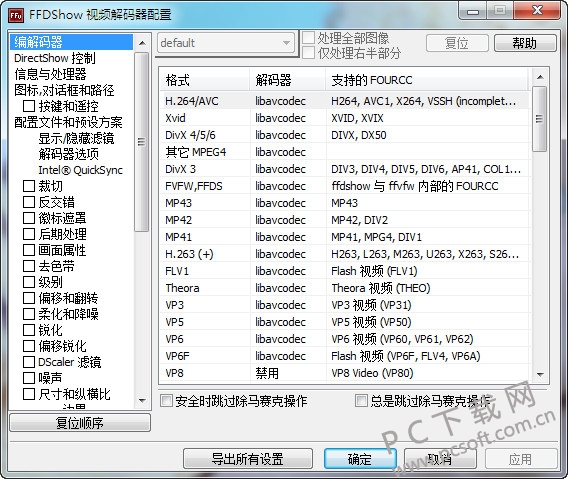Open the default preset dropdown
Viewport: 568px width, 479px height.
click(x=225, y=43)
